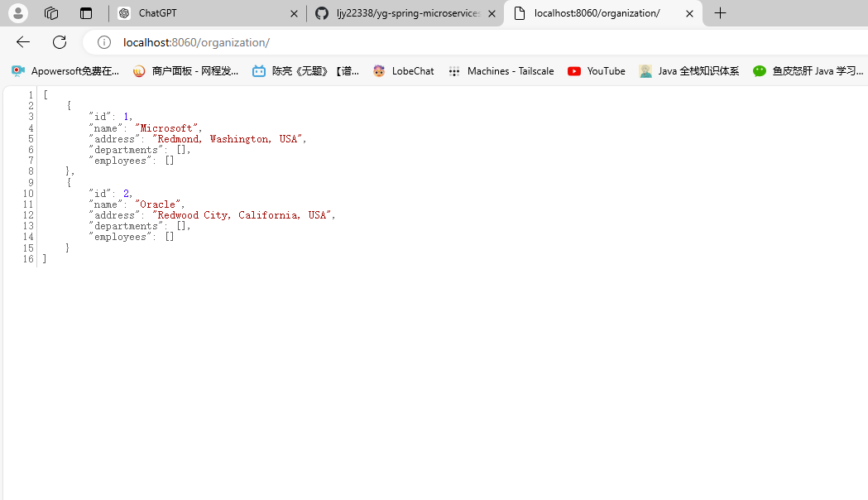Open the 商户面板 bookmark

click(186, 71)
